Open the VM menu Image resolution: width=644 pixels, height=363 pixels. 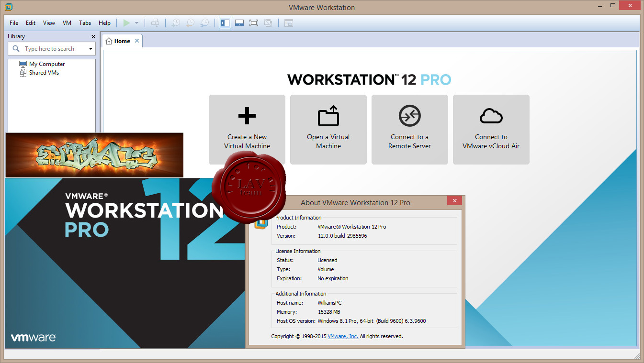67,23
